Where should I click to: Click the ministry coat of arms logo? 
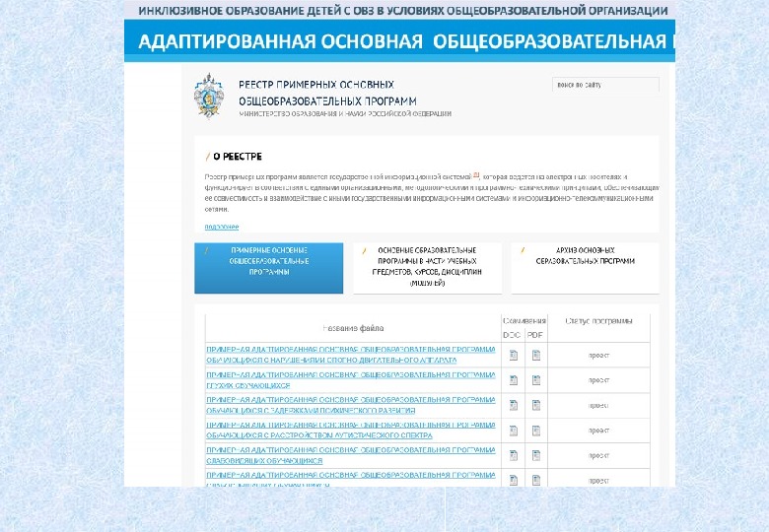(209, 95)
